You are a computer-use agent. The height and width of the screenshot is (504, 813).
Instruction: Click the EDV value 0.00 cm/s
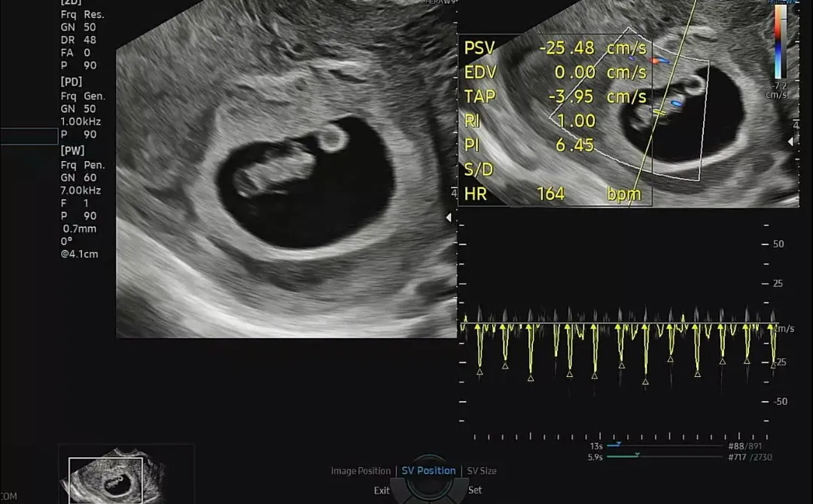click(601, 72)
